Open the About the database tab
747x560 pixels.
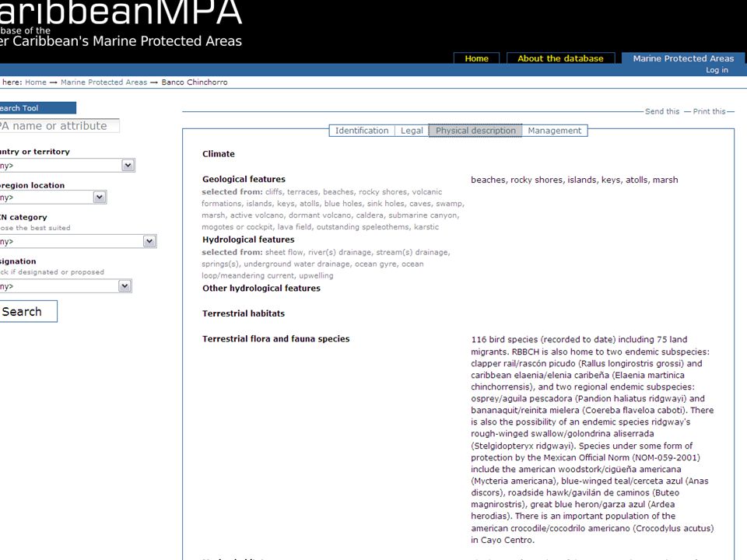[x=560, y=58]
